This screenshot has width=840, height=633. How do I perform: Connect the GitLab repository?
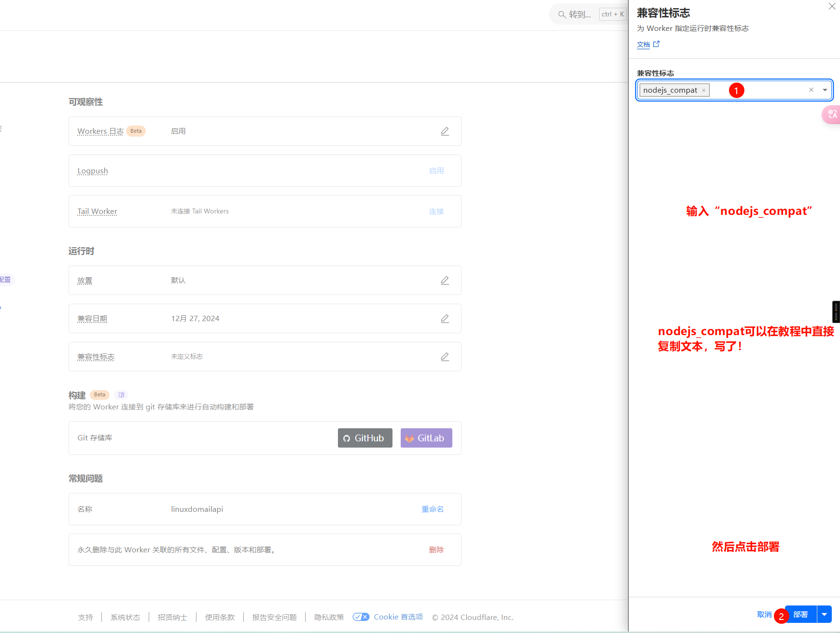[x=426, y=438]
